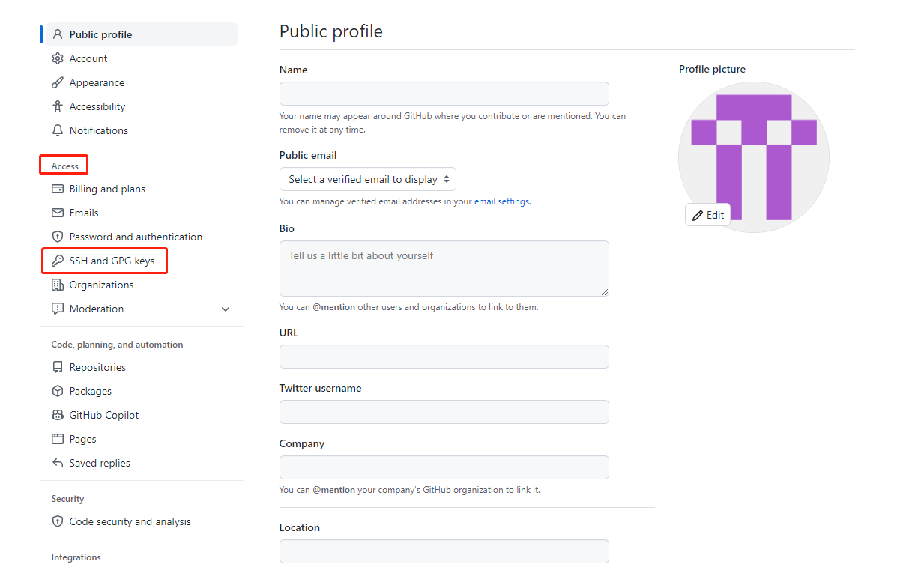Viewport: 924px width, 564px height.
Task: Click the Location input field
Action: (444, 551)
